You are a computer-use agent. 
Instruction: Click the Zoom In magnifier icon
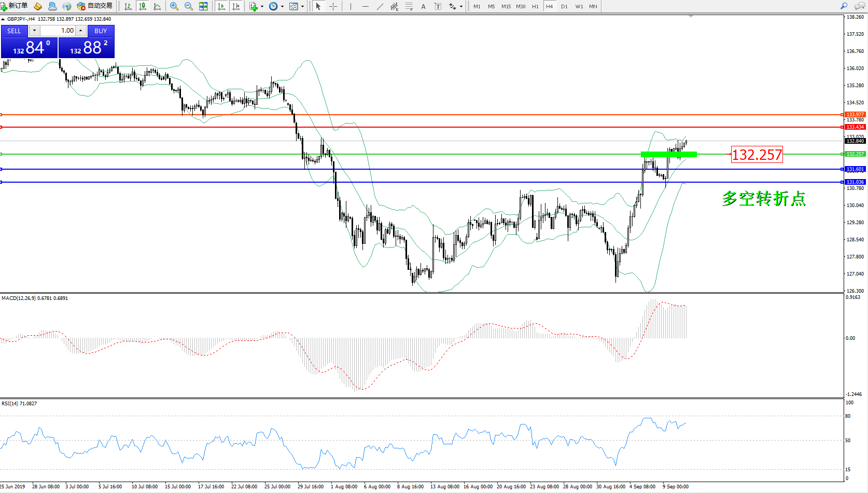(174, 6)
